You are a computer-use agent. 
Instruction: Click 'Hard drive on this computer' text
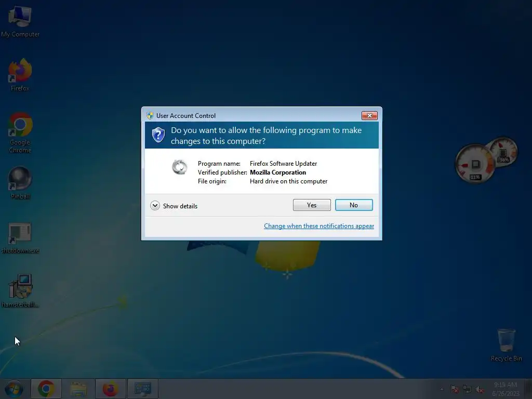pos(288,181)
